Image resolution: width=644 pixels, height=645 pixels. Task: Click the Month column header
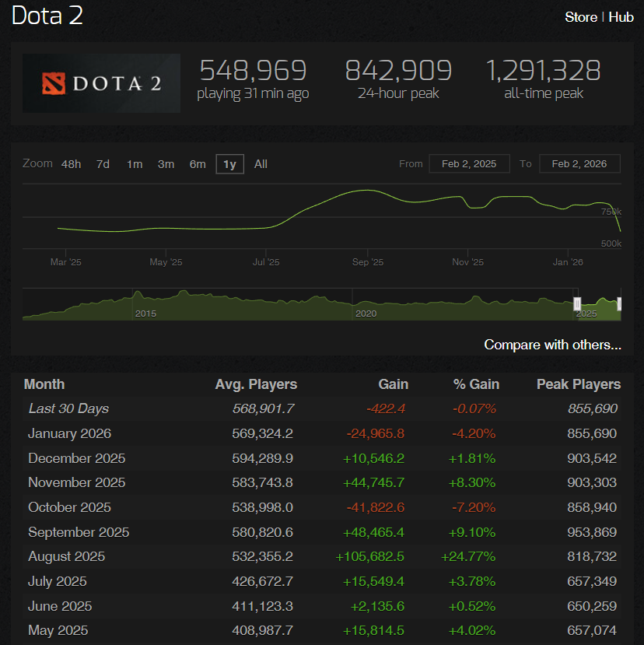44,384
